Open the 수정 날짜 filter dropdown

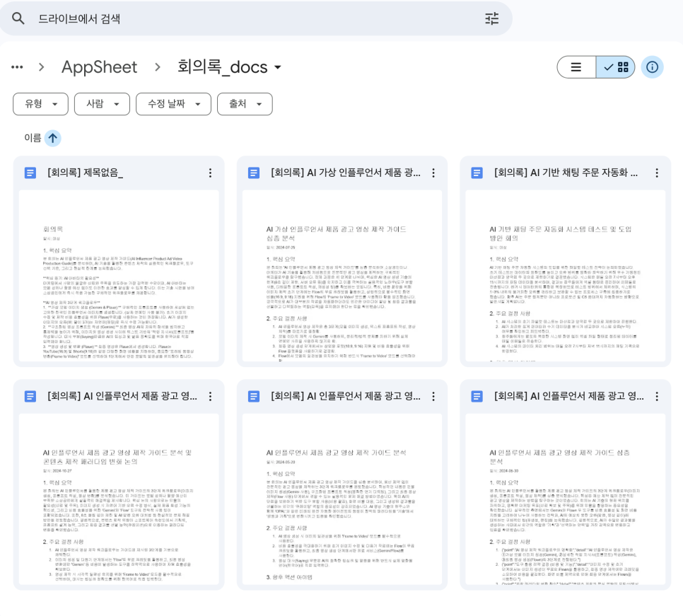[173, 104]
